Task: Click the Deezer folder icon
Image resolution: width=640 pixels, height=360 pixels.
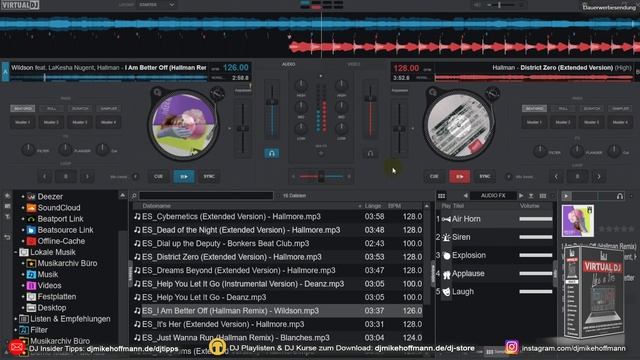Action: coord(31,197)
